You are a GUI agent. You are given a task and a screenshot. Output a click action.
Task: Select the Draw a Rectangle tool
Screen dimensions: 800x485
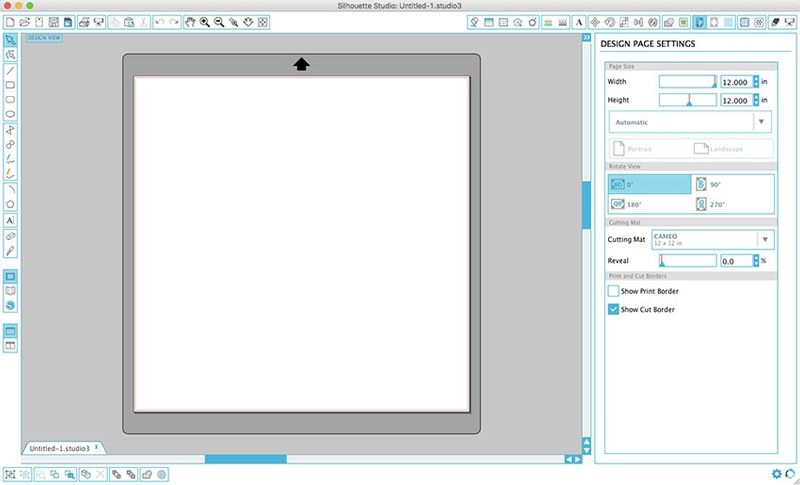point(10,85)
